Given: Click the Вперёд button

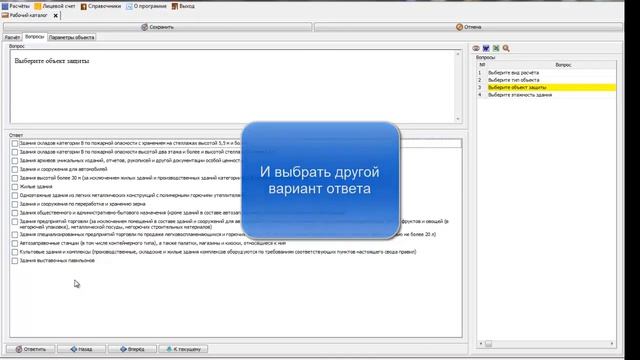Looking at the screenshot, I should [132, 349].
